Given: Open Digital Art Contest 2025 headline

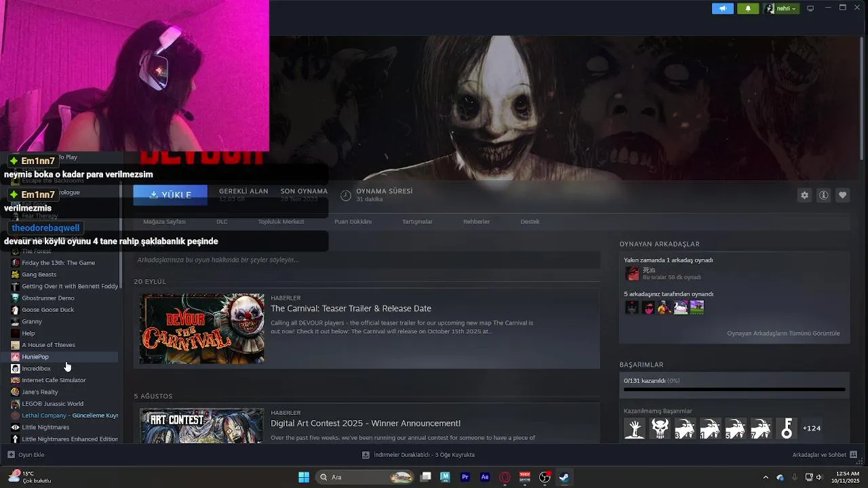Looking at the screenshot, I should [x=366, y=424].
